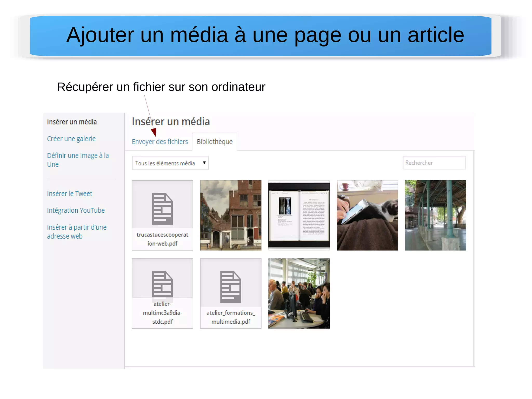The height and width of the screenshot is (399, 532).
Task: Select the atelier_formations_multimedia.pdf document icon
Action: 231,287
